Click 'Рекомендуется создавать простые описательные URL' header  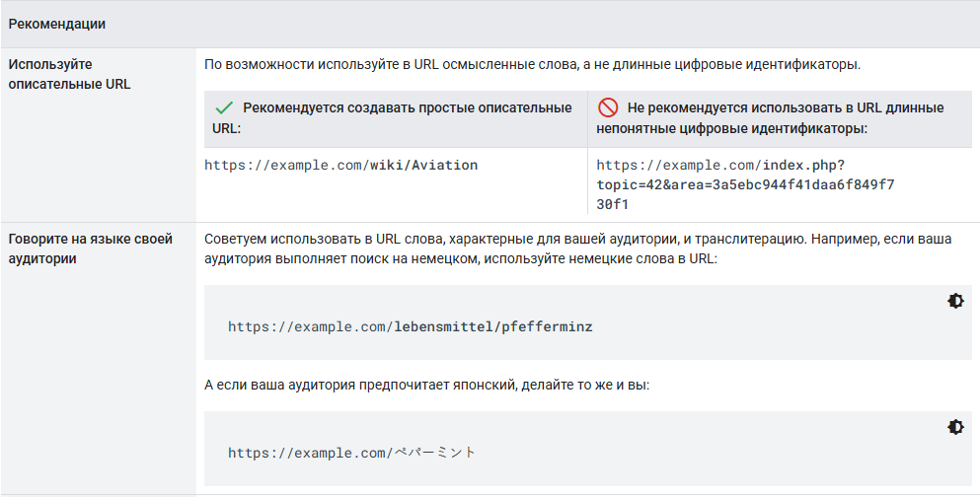(392, 117)
